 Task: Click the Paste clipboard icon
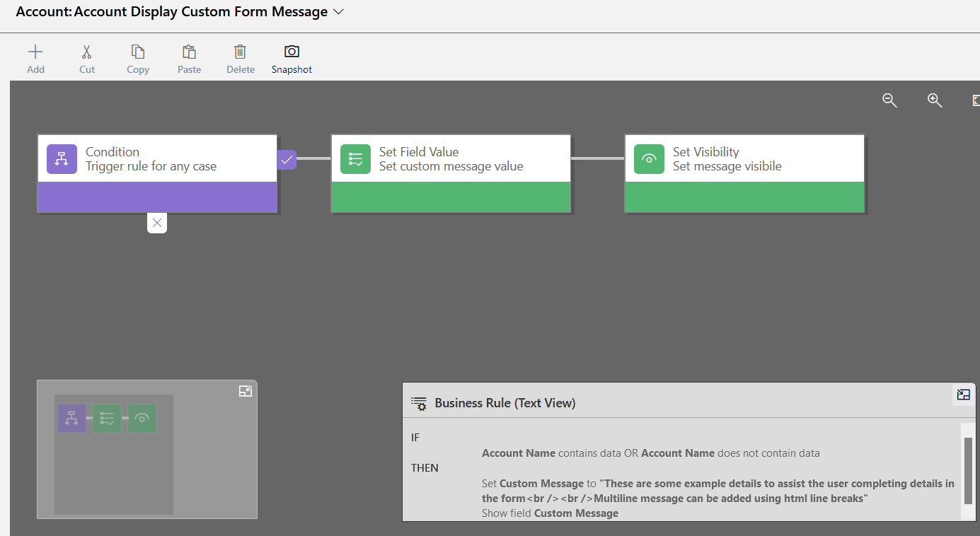[189, 52]
